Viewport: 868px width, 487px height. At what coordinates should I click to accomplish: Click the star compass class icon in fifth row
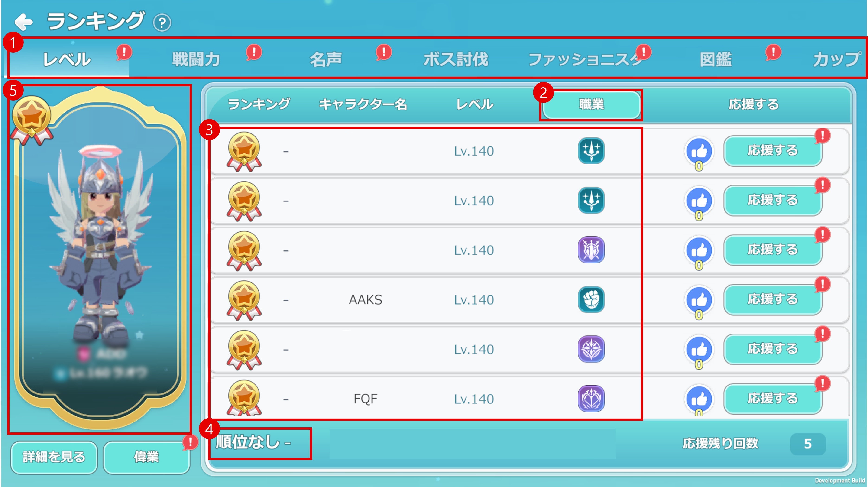pyautogui.click(x=591, y=349)
